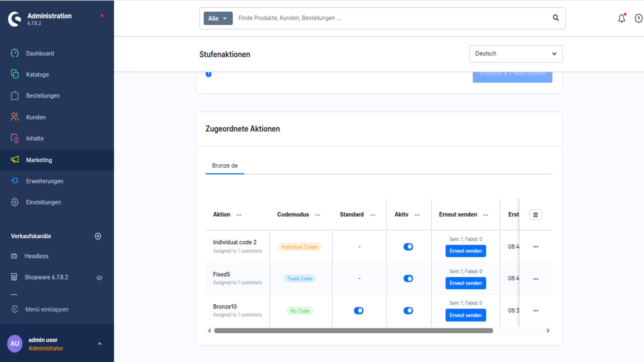Click the Menü einklappen arrow icon
Screen dimensions: 644x362
(15, 309)
